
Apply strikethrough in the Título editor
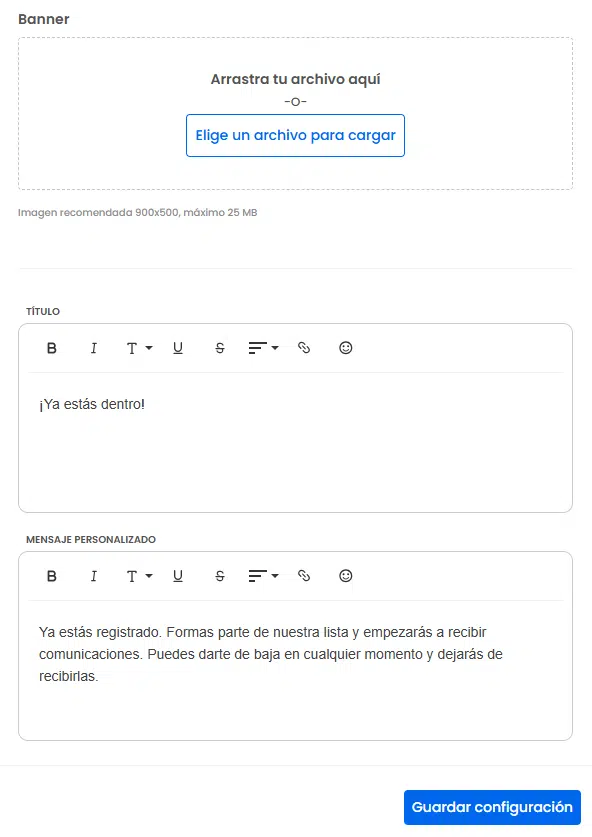(219, 348)
